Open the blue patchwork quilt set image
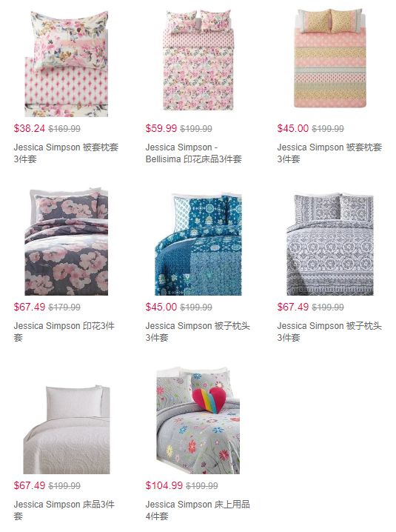The width and height of the screenshot is (396, 532). tap(198, 245)
